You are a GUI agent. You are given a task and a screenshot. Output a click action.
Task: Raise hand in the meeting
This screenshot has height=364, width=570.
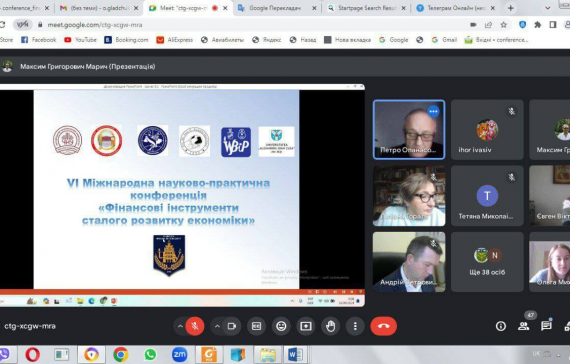(x=330, y=326)
